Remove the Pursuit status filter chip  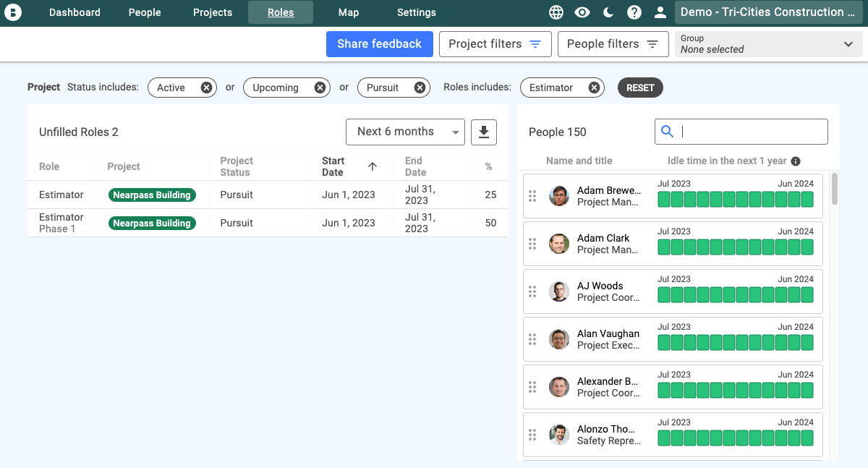click(x=420, y=88)
